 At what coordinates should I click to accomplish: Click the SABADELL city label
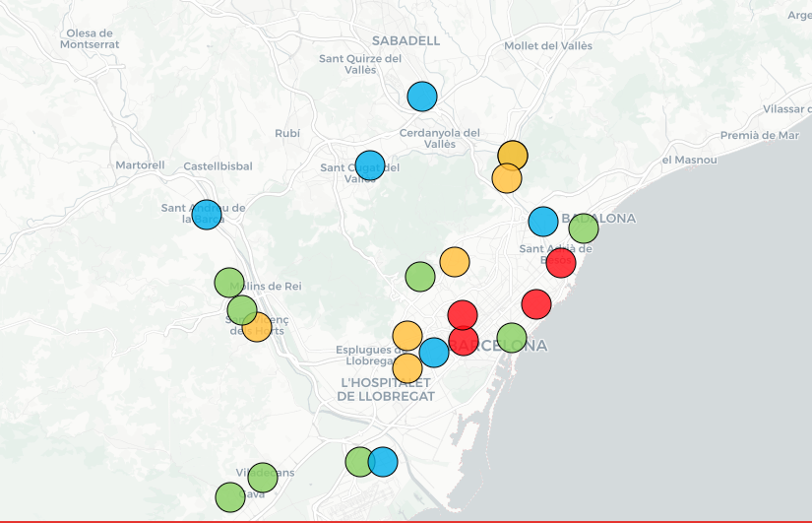click(406, 40)
